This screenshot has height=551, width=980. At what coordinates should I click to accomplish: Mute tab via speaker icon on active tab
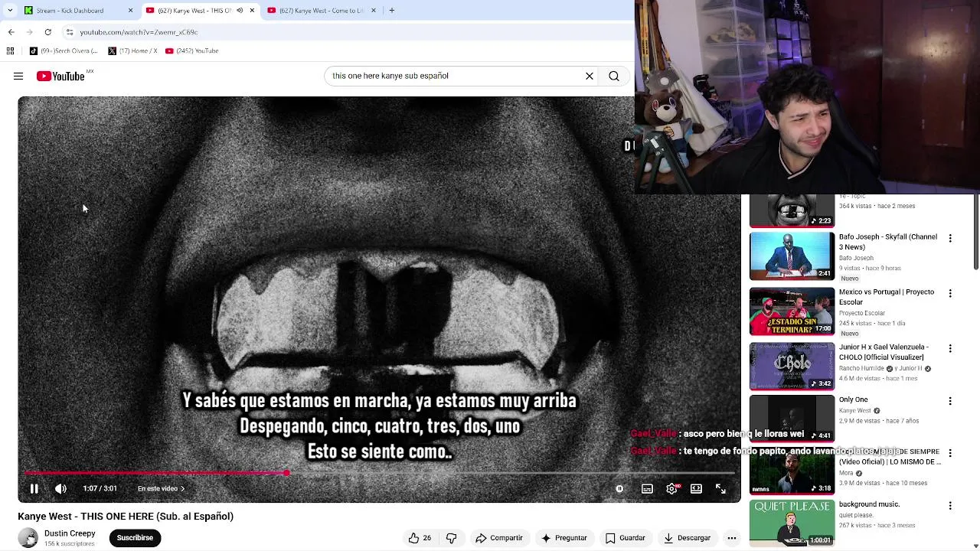click(x=240, y=11)
